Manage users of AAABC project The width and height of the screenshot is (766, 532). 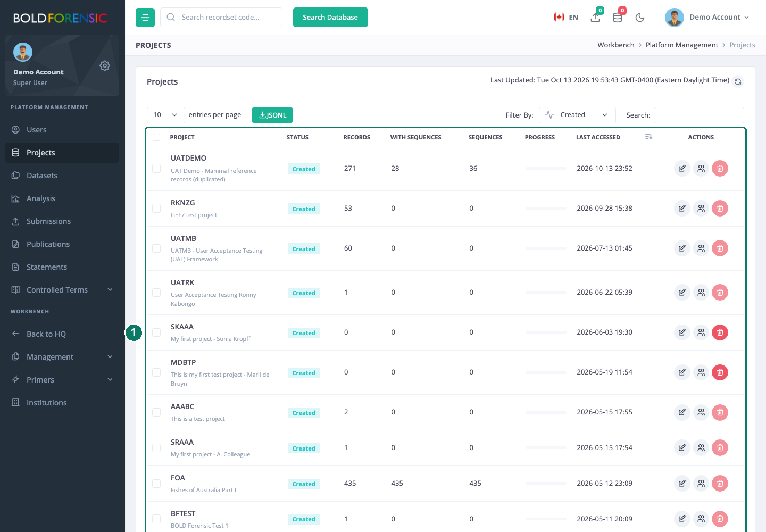coord(701,412)
